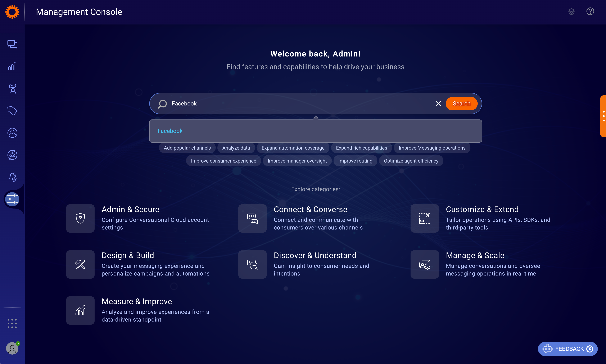Click the Explore categories label

(316, 189)
